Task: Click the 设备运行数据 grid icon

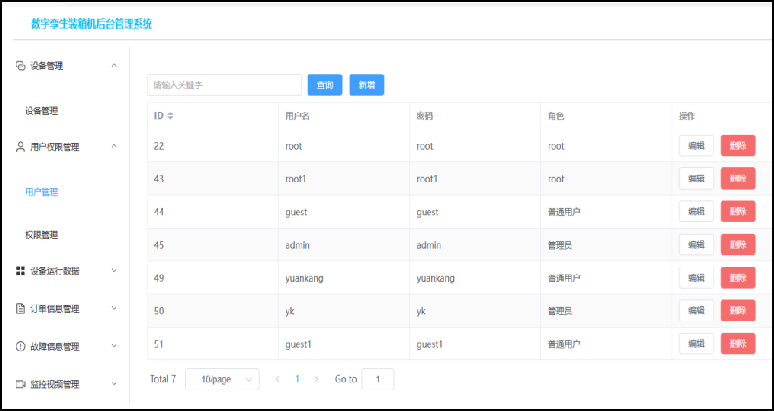Action: 20,270
